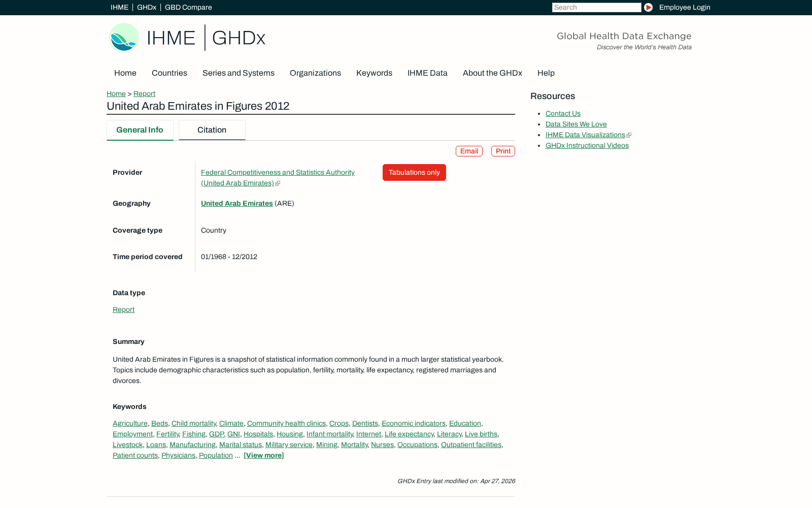The width and height of the screenshot is (812, 508).
Task: Click the Fertility keyword
Action: tap(167, 434)
